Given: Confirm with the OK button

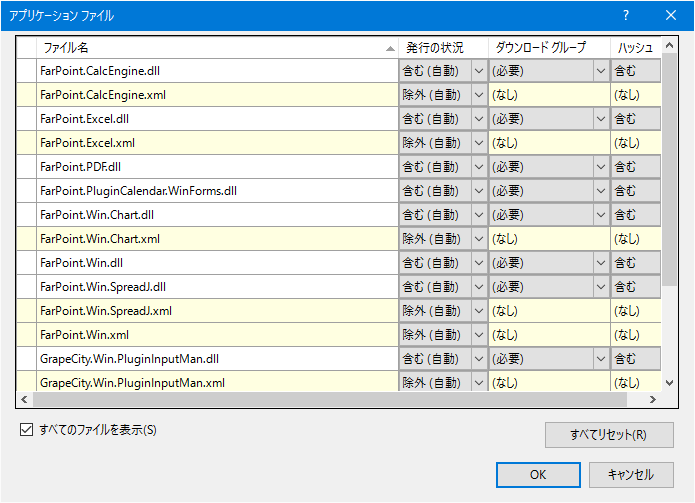Looking at the screenshot, I should pyautogui.click(x=538, y=475).
